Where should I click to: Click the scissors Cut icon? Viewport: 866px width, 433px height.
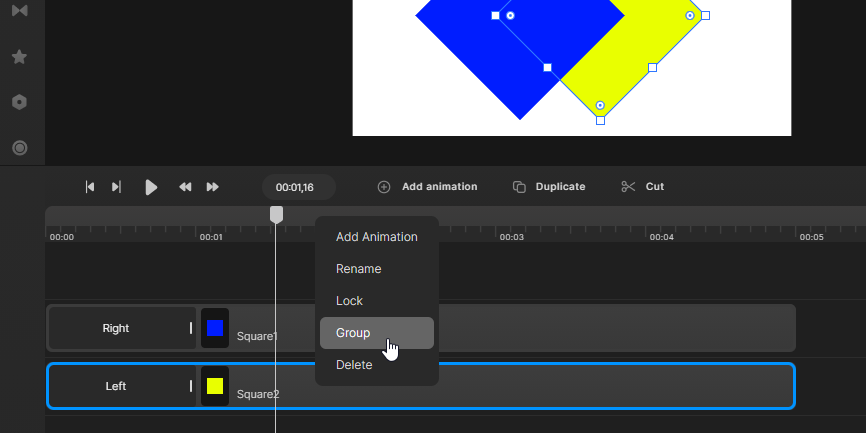coord(629,187)
